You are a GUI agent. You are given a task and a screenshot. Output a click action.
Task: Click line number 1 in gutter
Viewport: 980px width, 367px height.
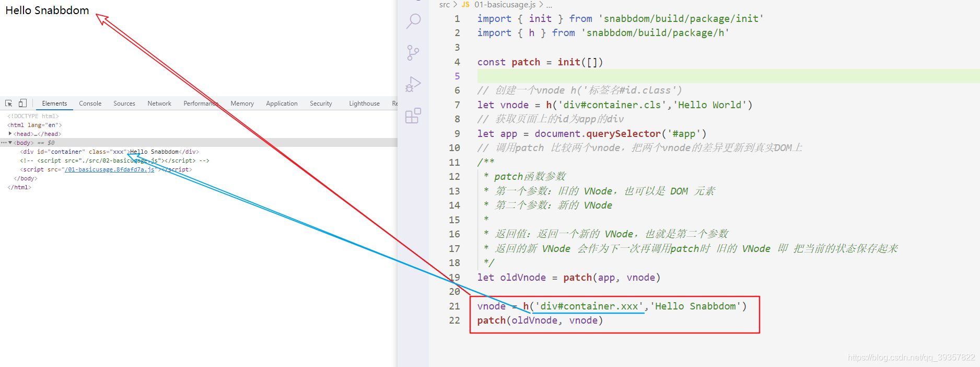click(x=457, y=19)
